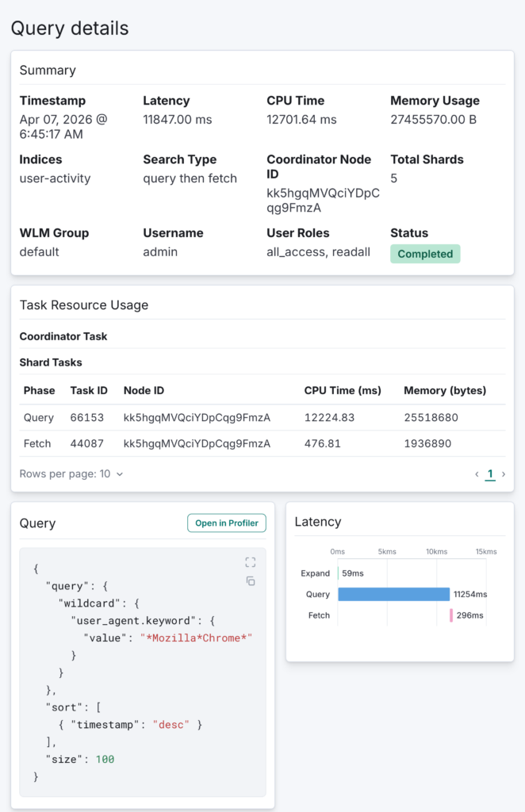The height and width of the screenshot is (812, 525).
Task: Click the Summary panel title
Action: click(x=48, y=71)
